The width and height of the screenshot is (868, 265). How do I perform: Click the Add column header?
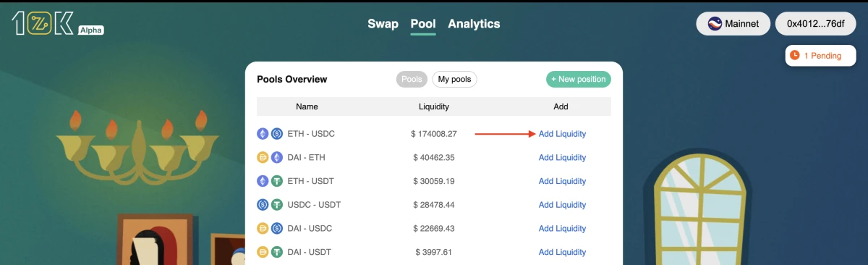561,106
